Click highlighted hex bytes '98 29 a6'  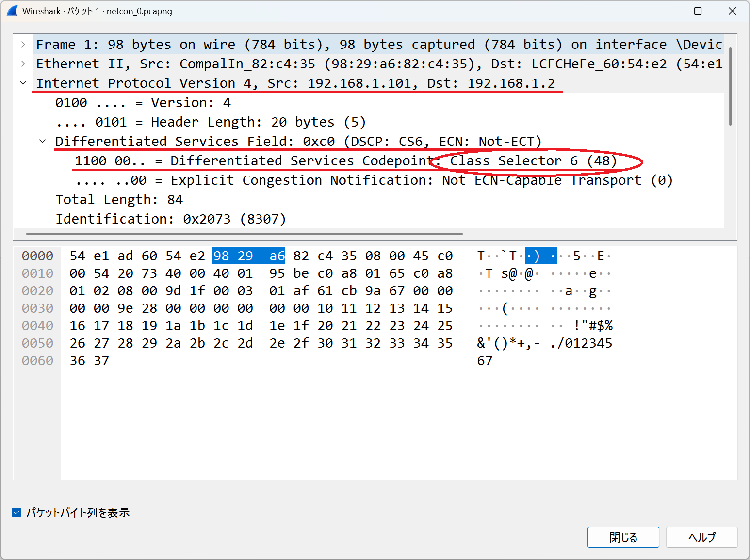click(x=249, y=256)
